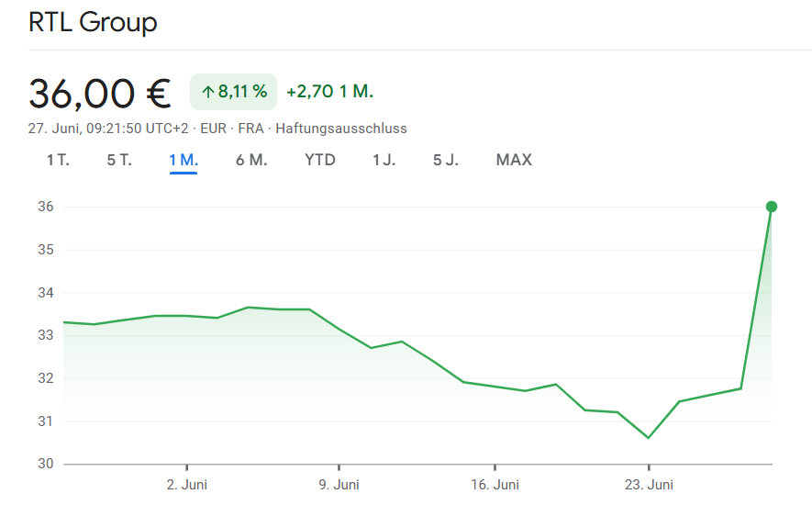
Task: Open the YTD chart view
Action: tap(320, 160)
